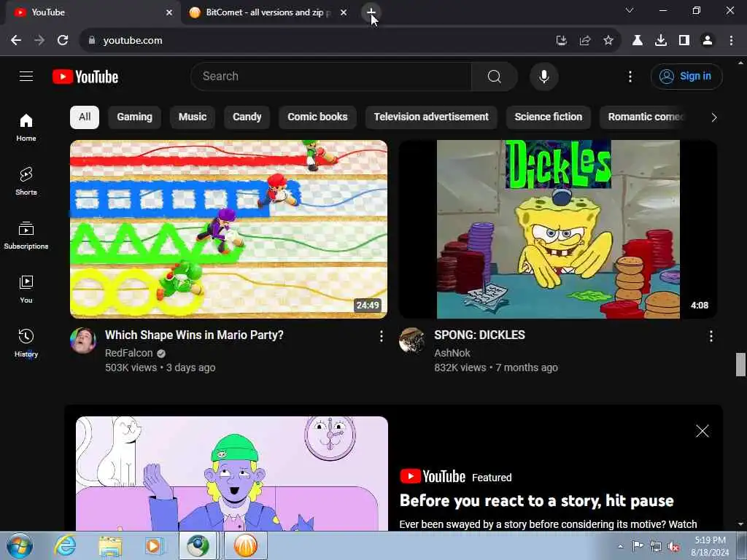Open Windows Explorer from the taskbar

point(110,545)
